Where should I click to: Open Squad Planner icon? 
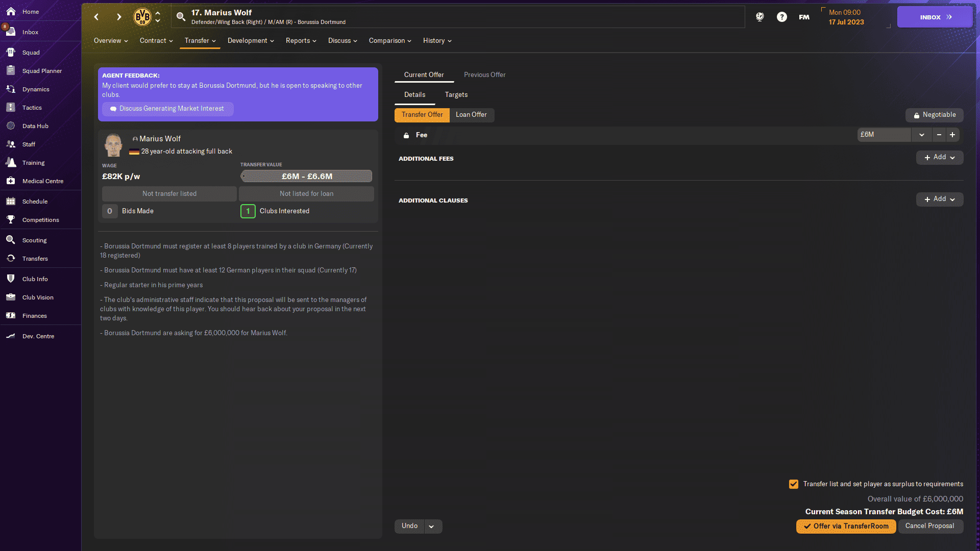point(11,70)
